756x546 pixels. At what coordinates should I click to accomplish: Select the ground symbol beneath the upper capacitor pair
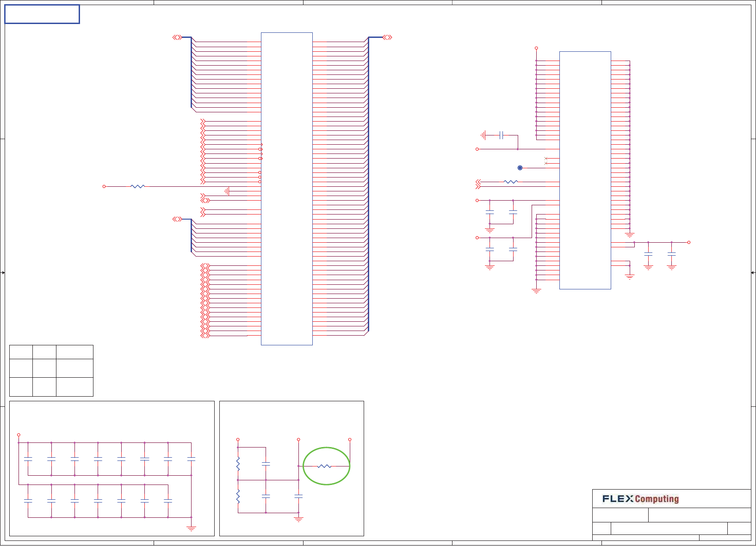pos(490,230)
